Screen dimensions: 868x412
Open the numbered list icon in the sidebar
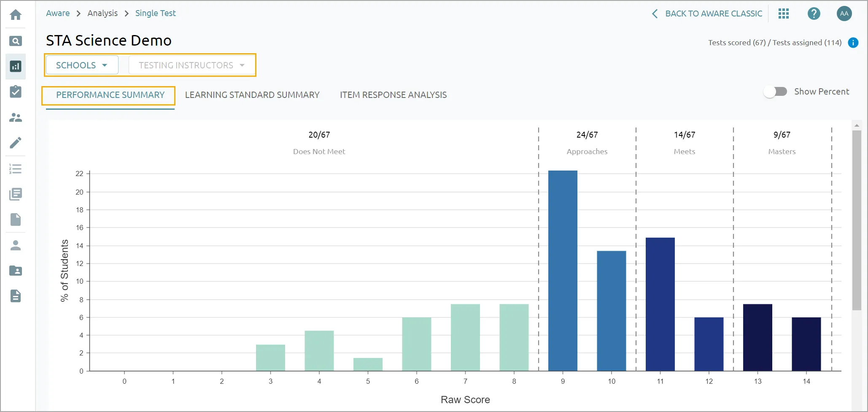(16, 168)
